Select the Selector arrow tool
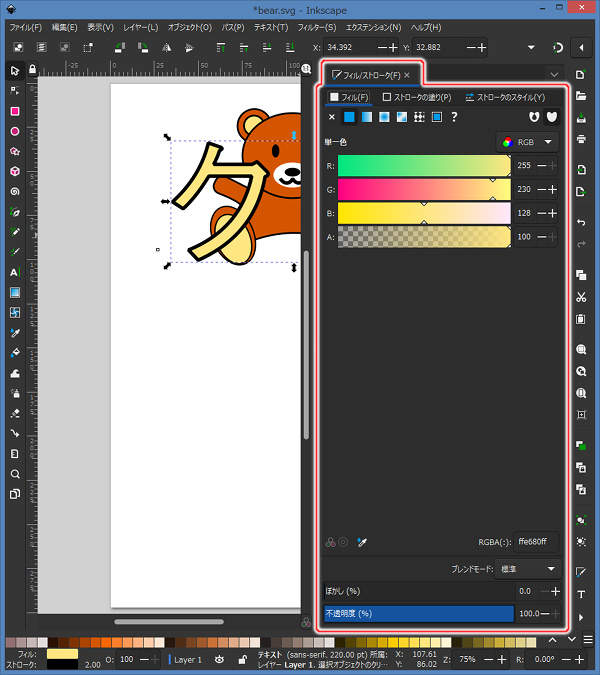Image resolution: width=600 pixels, height=675 pixels. (x=15, y=70)
